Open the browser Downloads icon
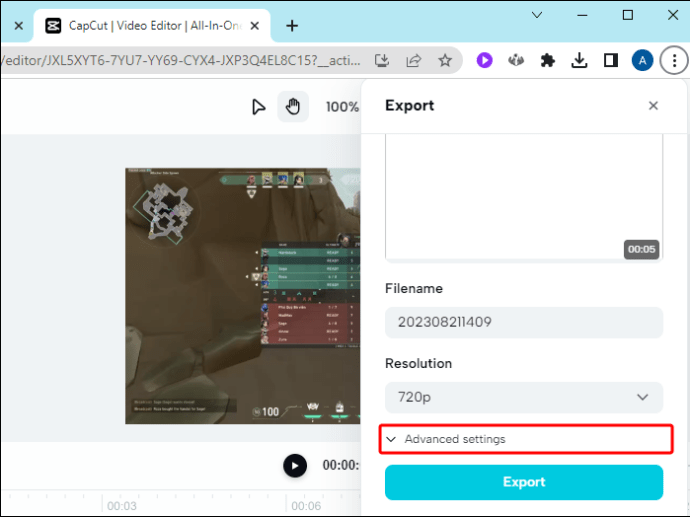 579,60
